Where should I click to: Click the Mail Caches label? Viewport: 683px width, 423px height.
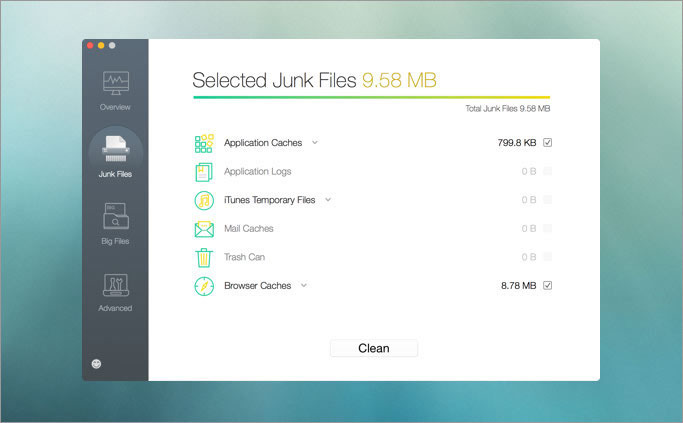tap(249, 229)
